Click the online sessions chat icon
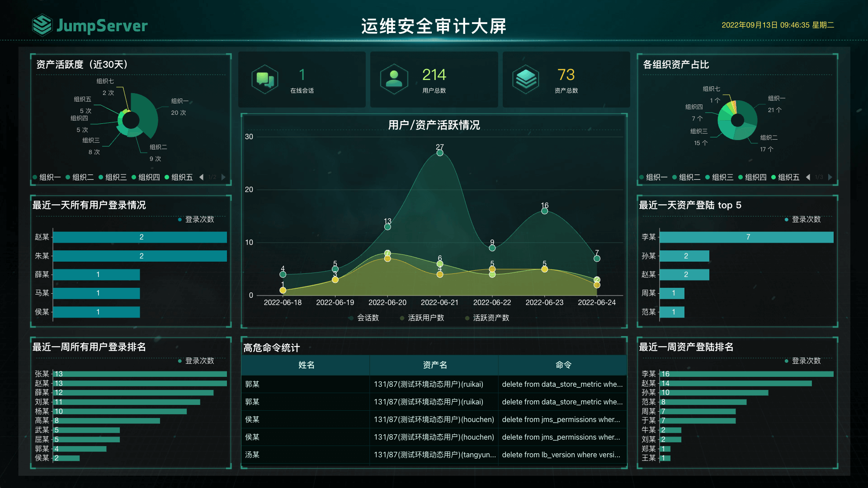868x488 pixels. pos(265,79)
